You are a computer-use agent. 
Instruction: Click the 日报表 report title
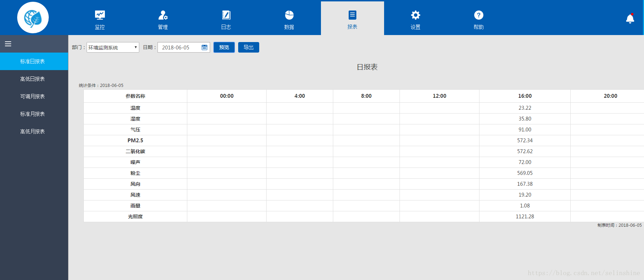click(x=367, y=67)
